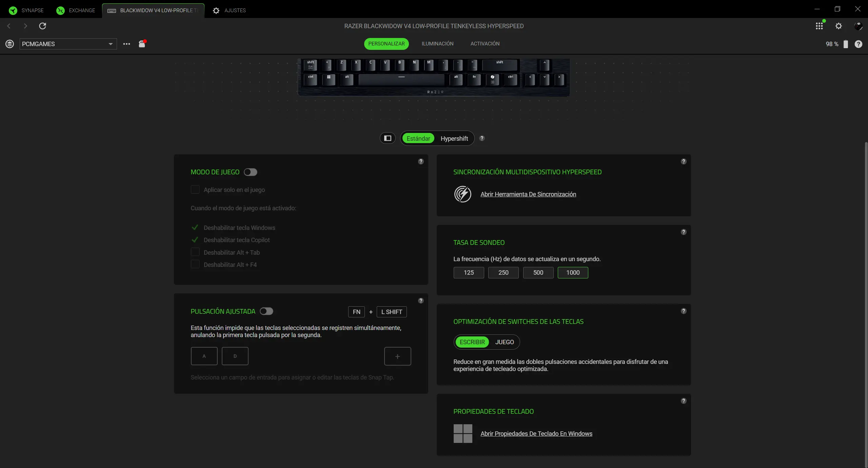Click the forward navigation arrow
The width and height of the screenshot is (868, 468).
point(25,26)
